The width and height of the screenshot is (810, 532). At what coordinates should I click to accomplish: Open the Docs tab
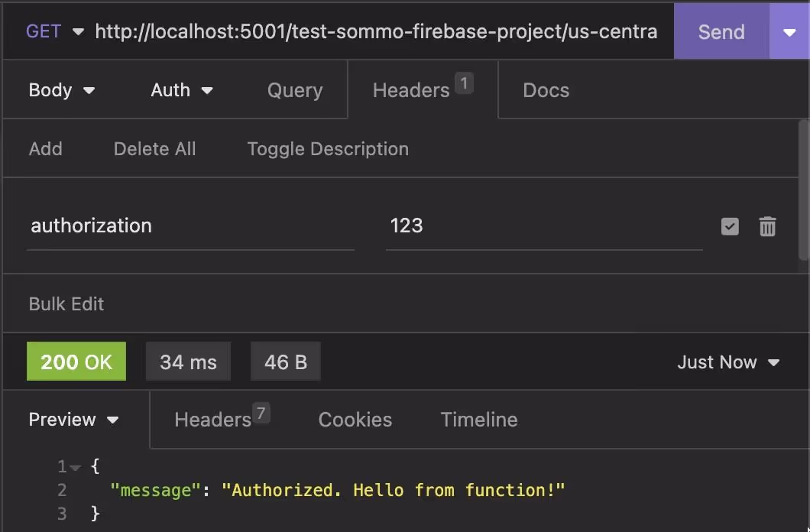point(546,90)
